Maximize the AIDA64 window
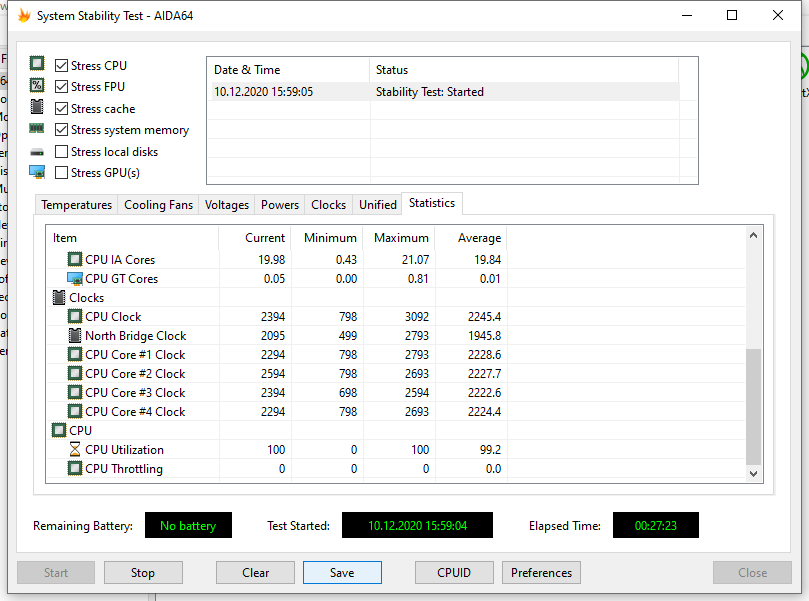This screenshot has width=809, height=601. (732, 15)
